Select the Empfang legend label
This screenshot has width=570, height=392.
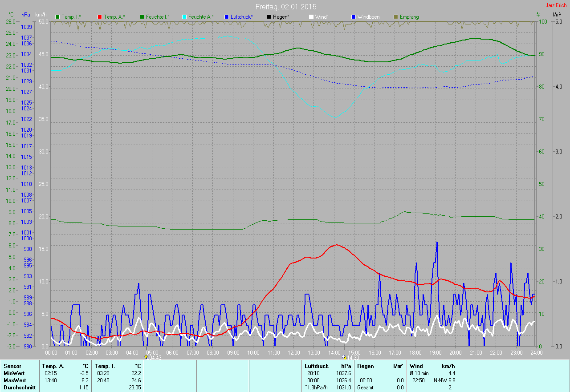click(x=409, y=17)
